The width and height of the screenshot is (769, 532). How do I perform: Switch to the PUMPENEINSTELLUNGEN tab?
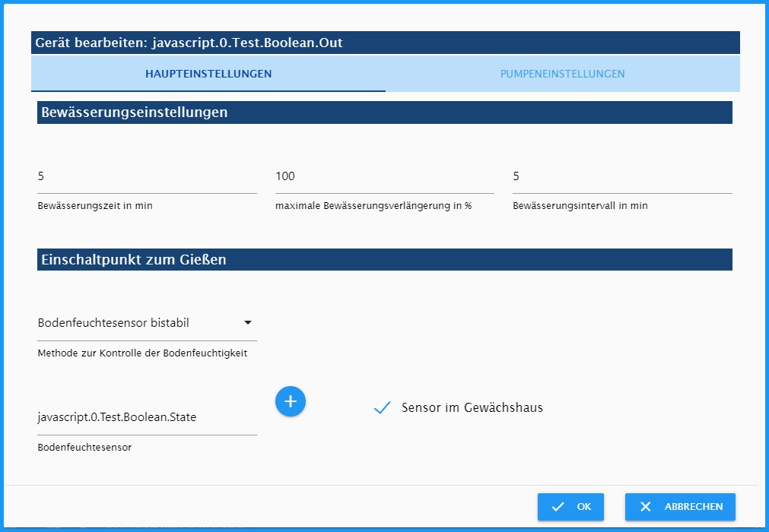tap(563, 74)
